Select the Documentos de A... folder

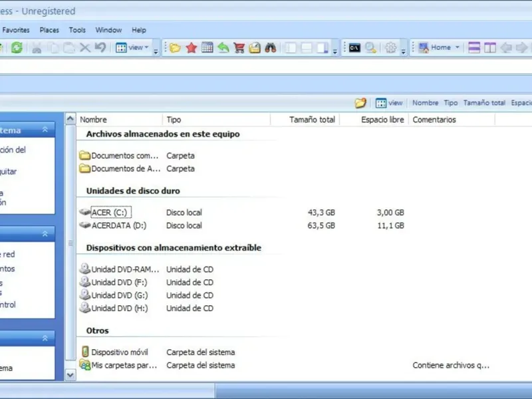tap(120, 169)
